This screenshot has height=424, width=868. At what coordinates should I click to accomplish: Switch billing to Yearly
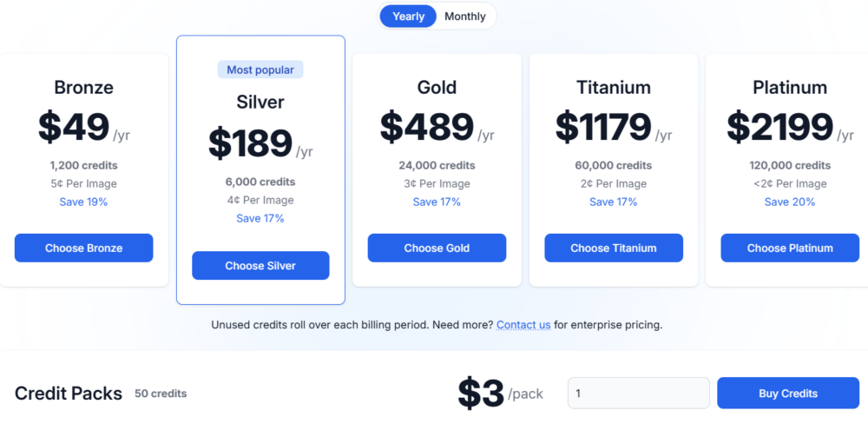point(408,17)
